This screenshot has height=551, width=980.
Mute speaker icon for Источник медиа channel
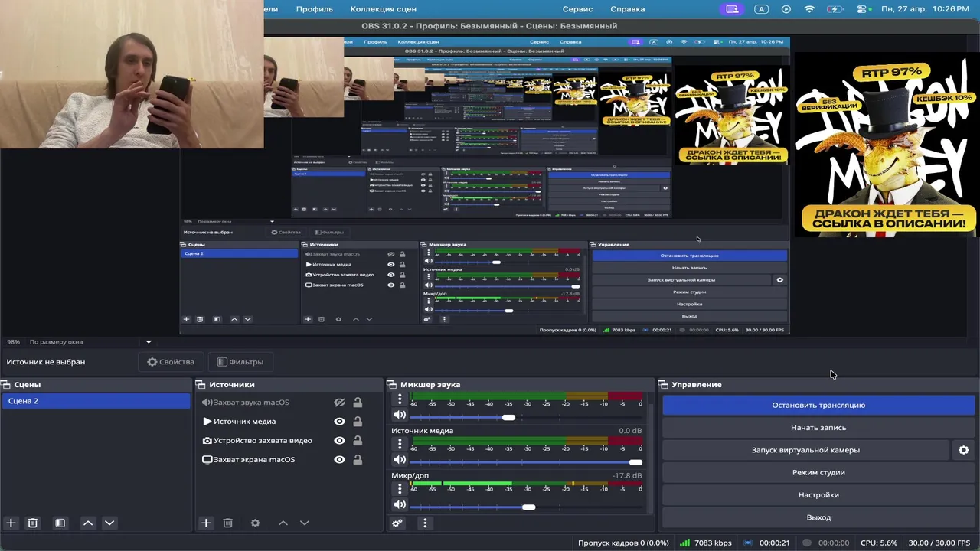[400, 460]
